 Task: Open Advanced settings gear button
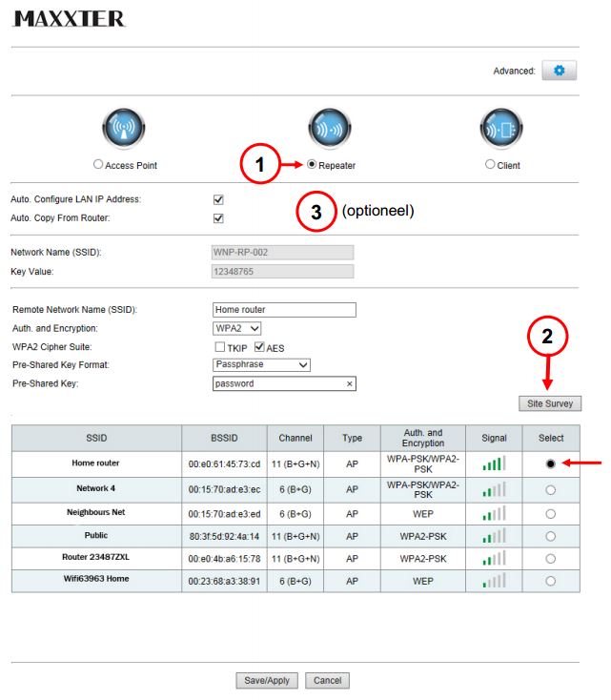click(x=559, y=71)
